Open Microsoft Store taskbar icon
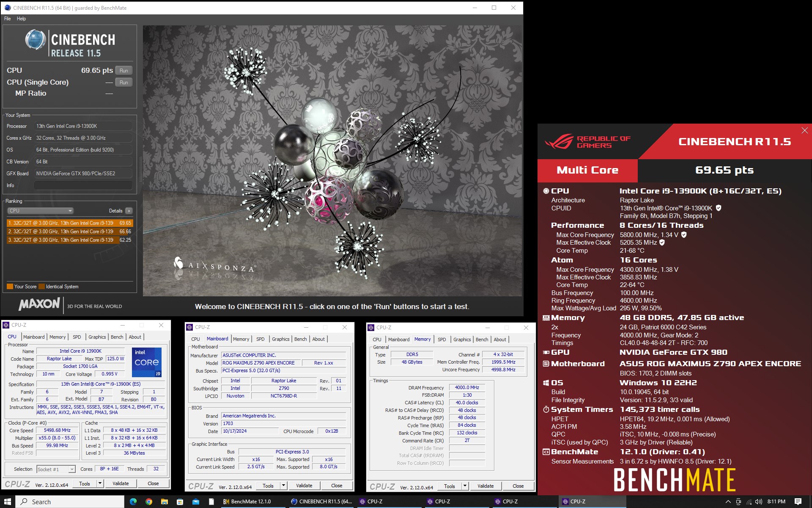The height and width of the screenshot is (508, 812). pyautogui.click(x=180, y=502)
